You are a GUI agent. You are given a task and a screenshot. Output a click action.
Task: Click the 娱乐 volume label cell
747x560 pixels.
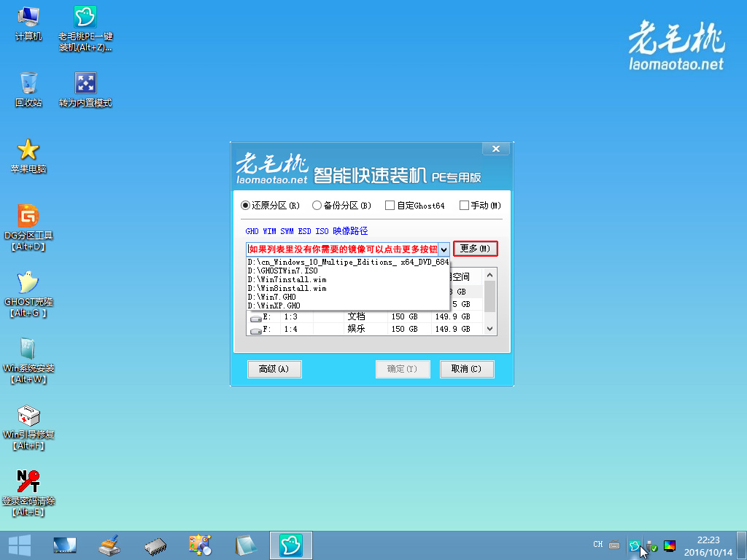[356, 329]
